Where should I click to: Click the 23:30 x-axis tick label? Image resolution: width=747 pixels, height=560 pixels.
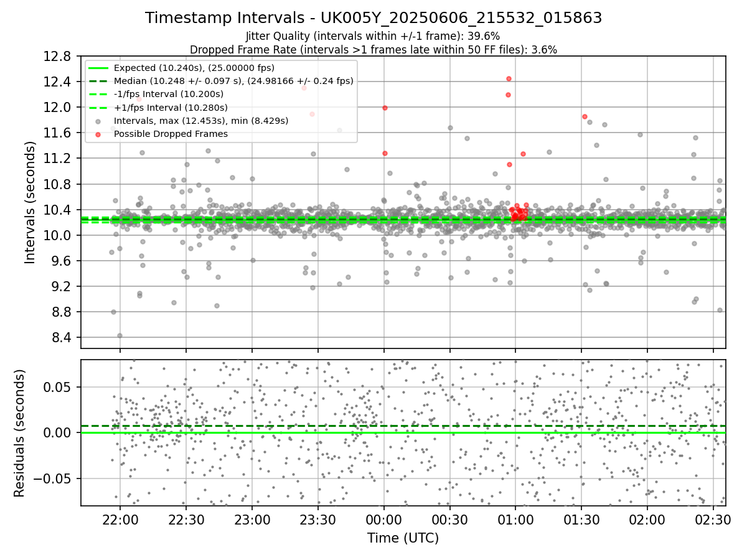(318, 521)
